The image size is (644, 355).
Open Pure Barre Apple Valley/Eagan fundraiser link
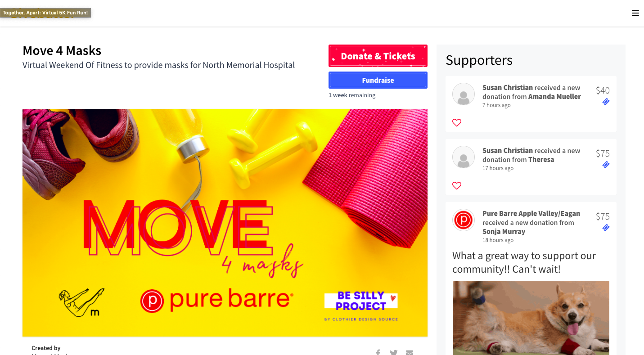click(531, 213)
